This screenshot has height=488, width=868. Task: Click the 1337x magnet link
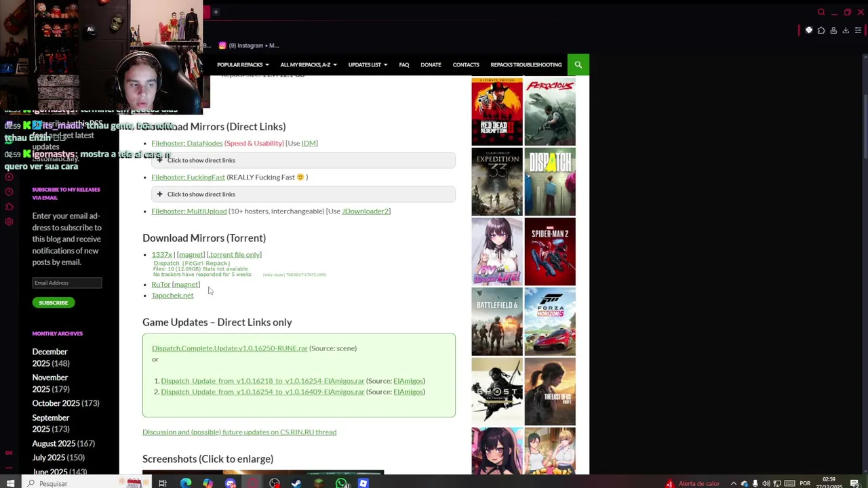[191, 254]
